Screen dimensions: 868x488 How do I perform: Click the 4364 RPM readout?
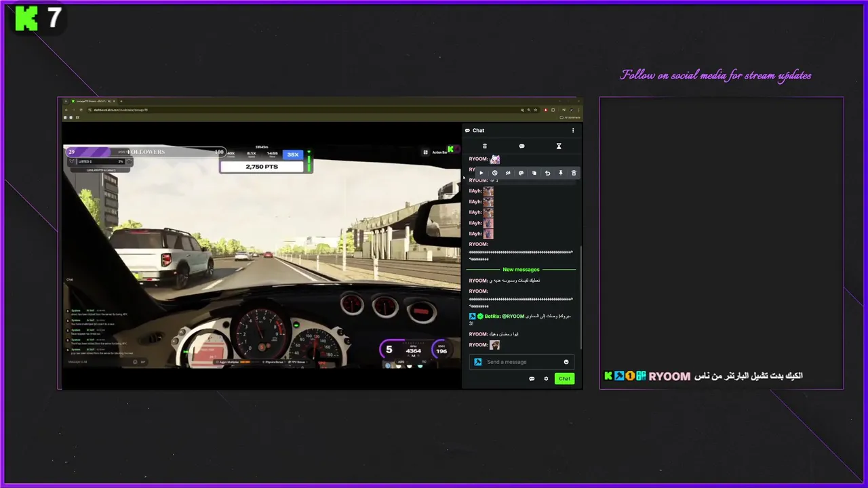[x=413, y=350]
